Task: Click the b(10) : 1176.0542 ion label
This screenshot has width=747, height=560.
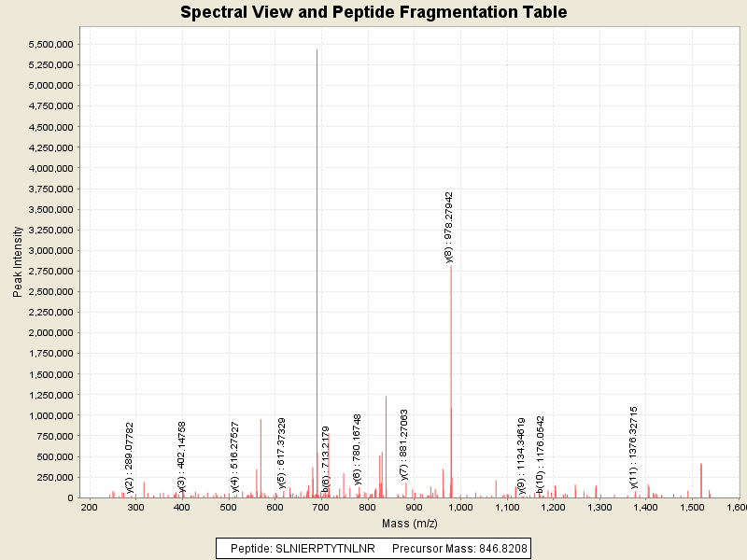Action: coord(540,454)
